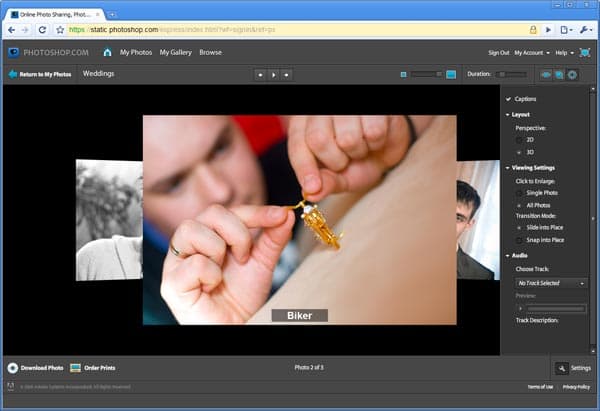Bookmark page with star icon
The height and width of the screenshot is (411, 600).
60,30
